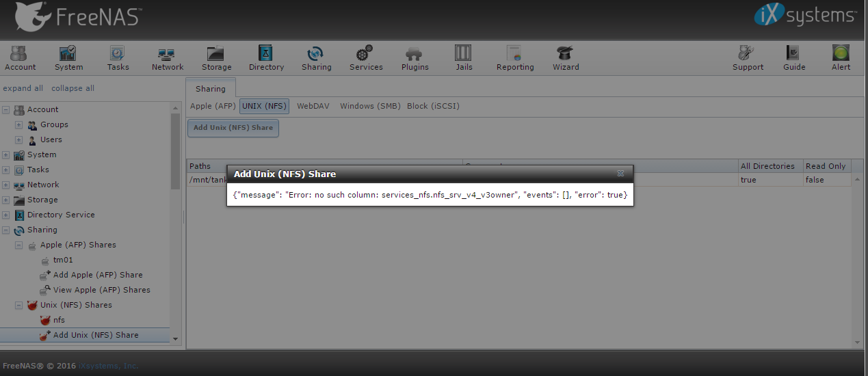Click the iXsystems logo

[x=804, y=15]
